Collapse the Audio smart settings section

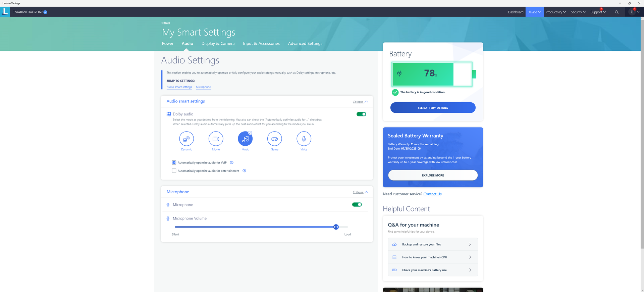[361, 102]
